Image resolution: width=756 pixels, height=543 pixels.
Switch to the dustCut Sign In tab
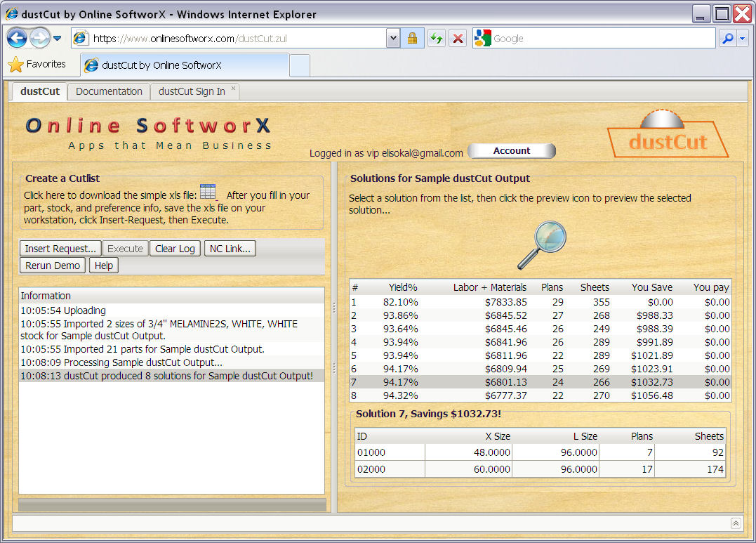(192, 91)
